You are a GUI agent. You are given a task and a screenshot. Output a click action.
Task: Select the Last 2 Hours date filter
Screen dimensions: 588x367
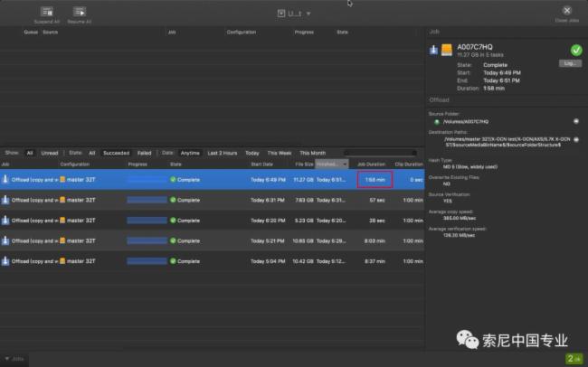222,153
